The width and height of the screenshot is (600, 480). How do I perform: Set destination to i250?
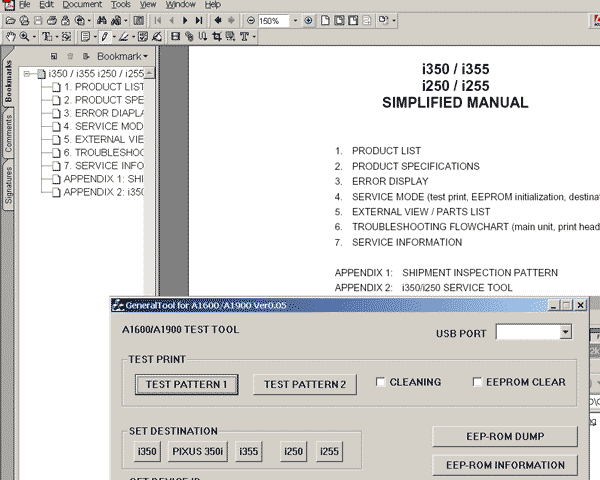(293, 451)
